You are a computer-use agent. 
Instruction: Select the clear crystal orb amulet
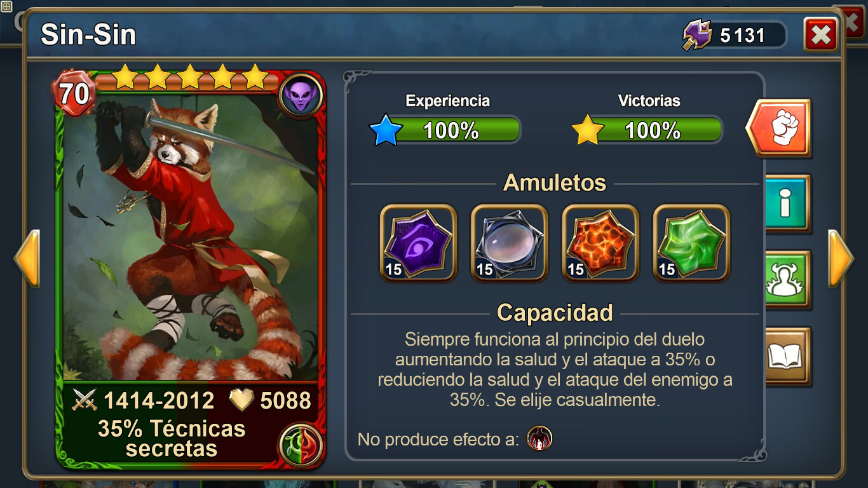[x=509, y=242]
